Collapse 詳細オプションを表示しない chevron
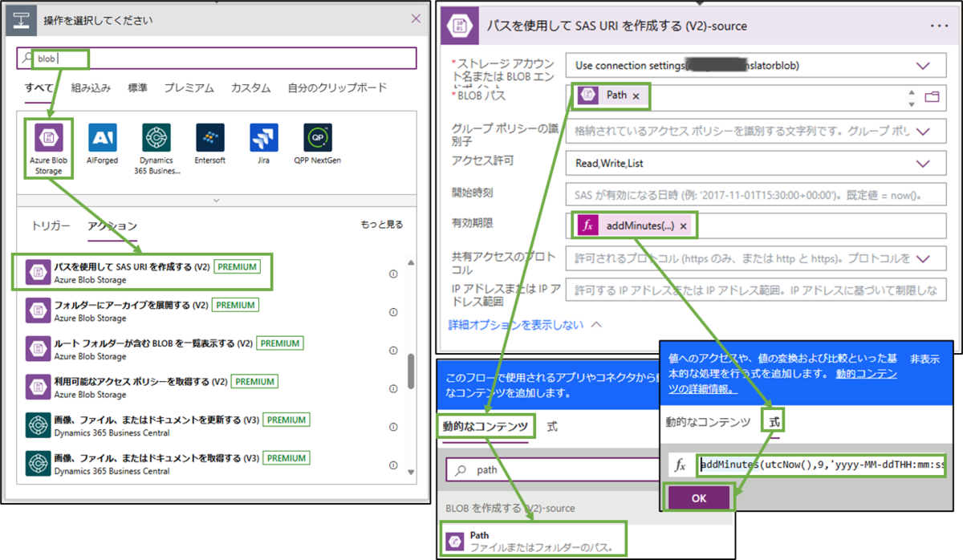 596,325
